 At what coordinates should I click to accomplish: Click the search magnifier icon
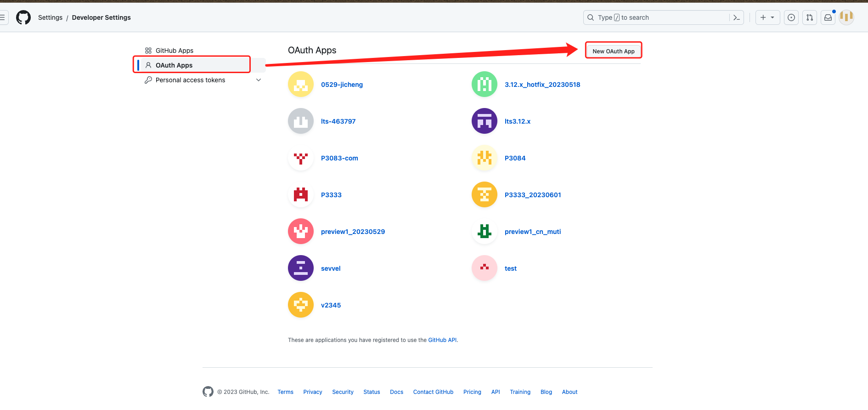(x=591, y=17)
